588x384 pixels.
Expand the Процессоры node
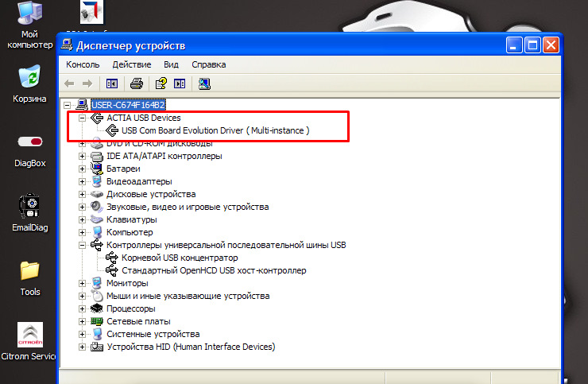coord(82,309)
